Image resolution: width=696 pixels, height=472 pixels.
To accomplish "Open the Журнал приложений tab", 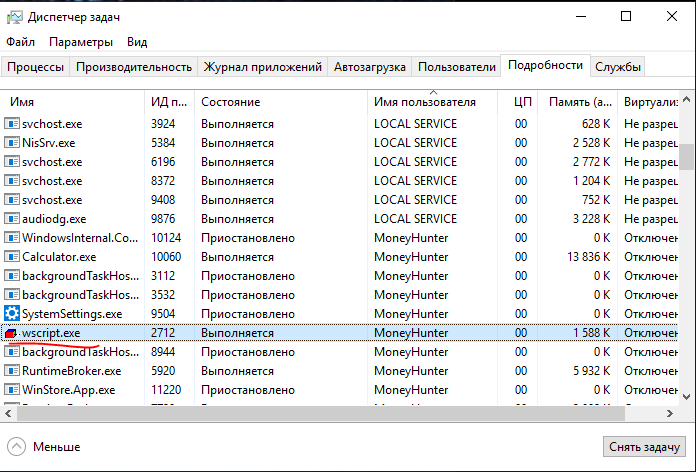I will click(x=262, y=67).
